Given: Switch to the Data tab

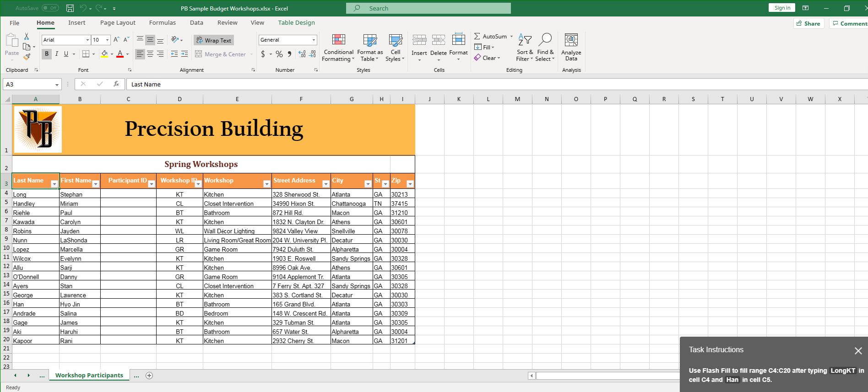Looking at the screenshot, I should 196,23.
